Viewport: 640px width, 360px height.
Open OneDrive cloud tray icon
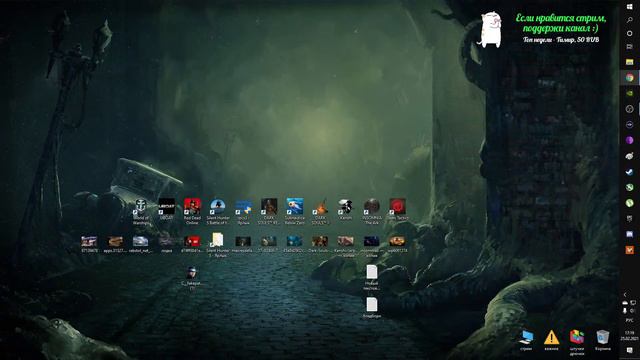coord(625,303)
